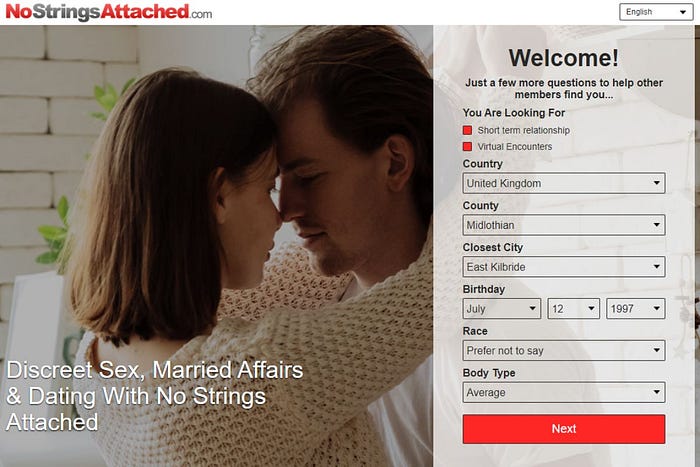Click the arrow on the Race field
This screenshot has height=467, width=700.
[657, 350]
